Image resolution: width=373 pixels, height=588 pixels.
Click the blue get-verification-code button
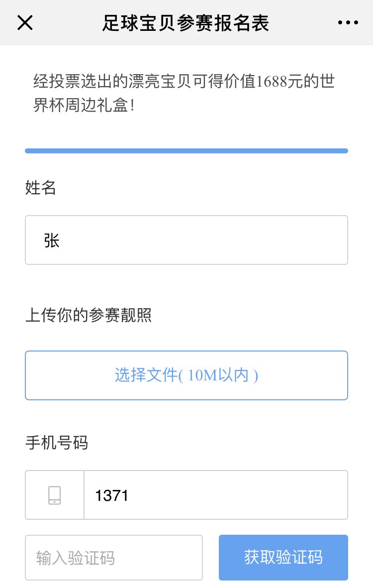click(283, 557)
